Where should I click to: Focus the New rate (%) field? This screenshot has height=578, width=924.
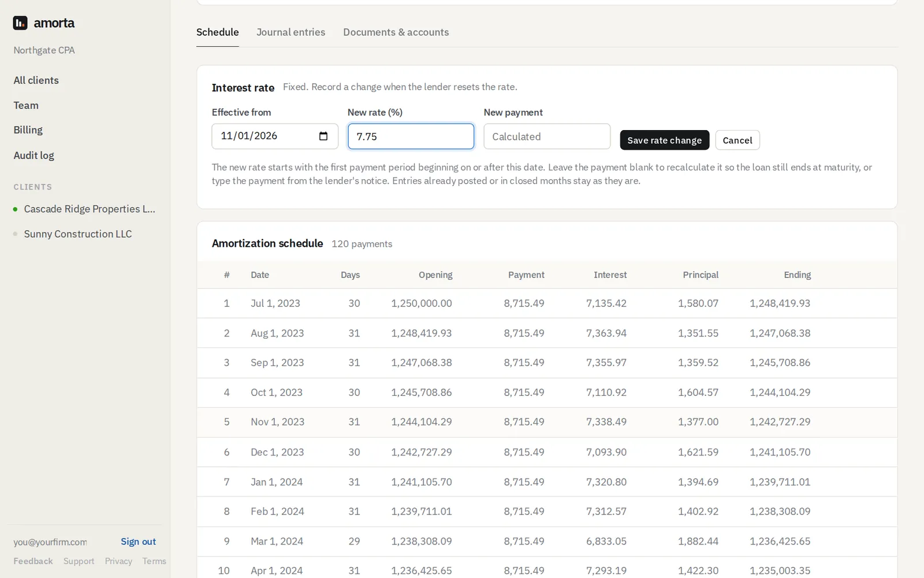click(411, 136)
